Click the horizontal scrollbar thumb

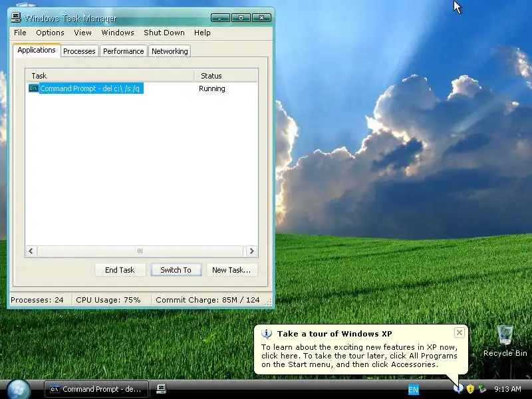[140, 251]
